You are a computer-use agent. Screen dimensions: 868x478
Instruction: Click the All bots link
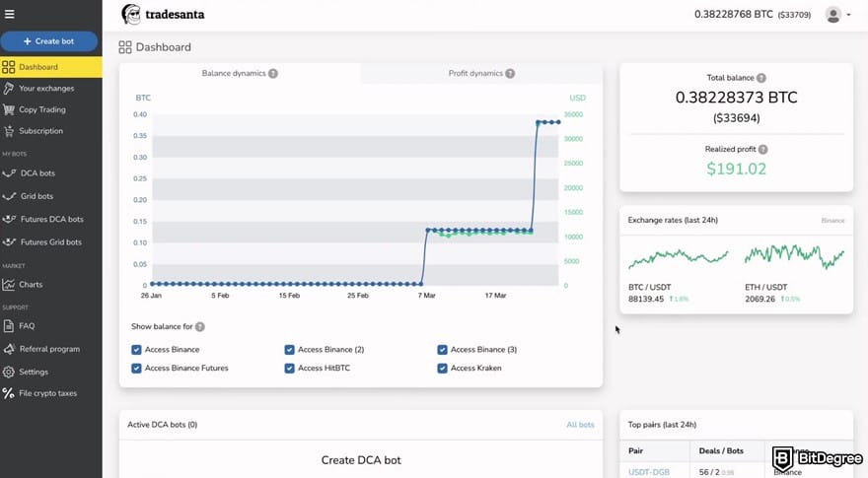click(x=580, y=425)
